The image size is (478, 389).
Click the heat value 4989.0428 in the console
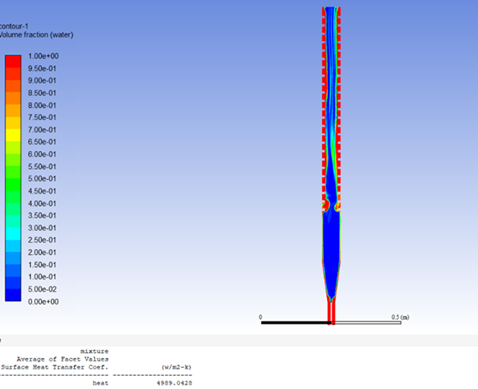pos(174,383)
